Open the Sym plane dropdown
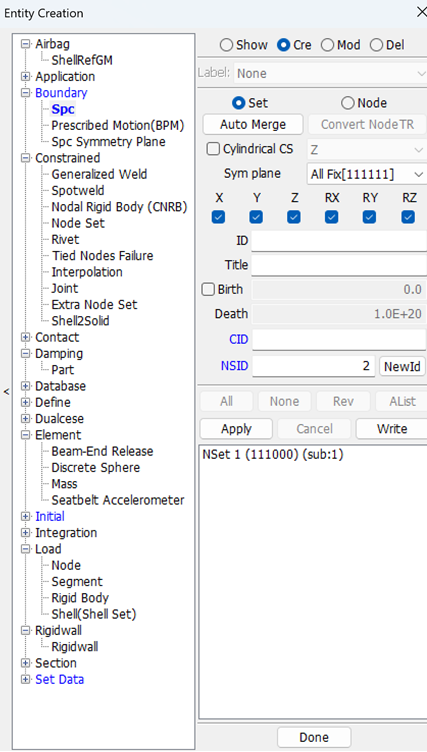The width and height of the screenshot is (427, 752). tap(366, 174)
